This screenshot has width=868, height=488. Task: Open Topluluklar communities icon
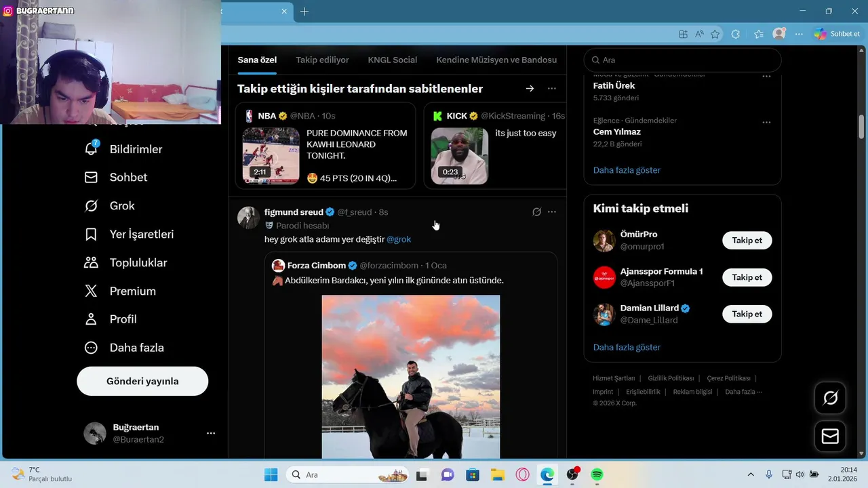coord(91,262)
